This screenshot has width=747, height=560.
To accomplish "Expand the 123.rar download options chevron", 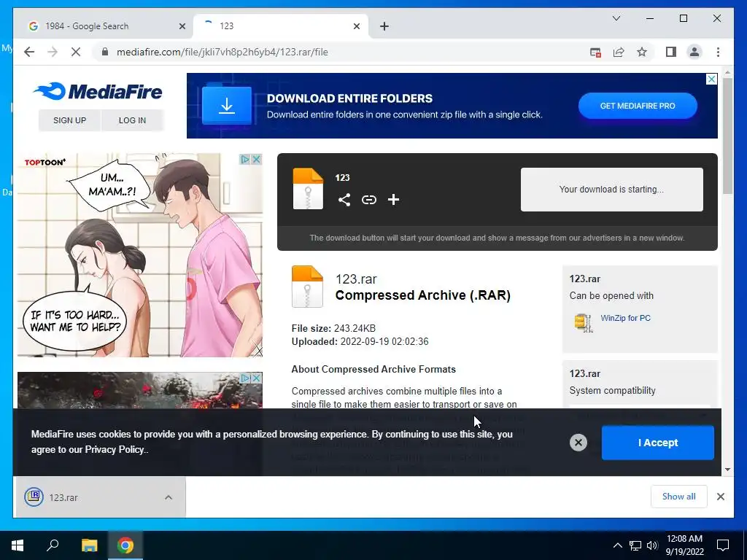I will [x=169, y=497].
